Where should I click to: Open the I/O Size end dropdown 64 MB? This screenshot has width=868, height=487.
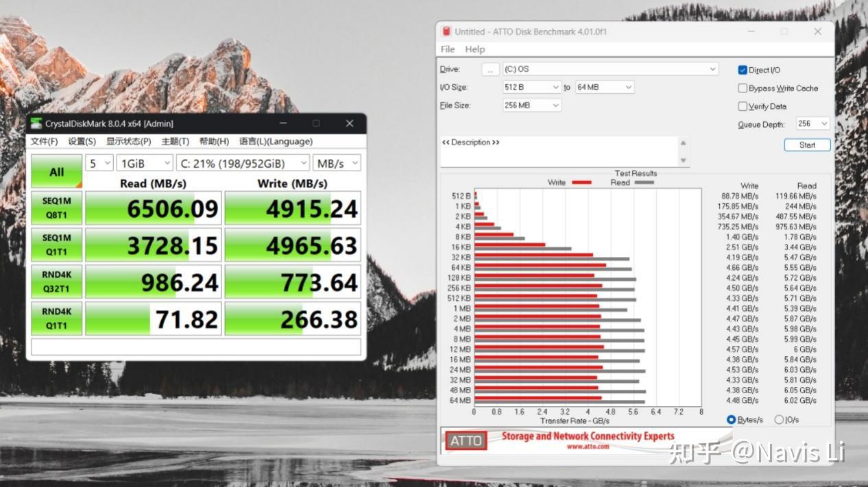[x=604, y=87]
